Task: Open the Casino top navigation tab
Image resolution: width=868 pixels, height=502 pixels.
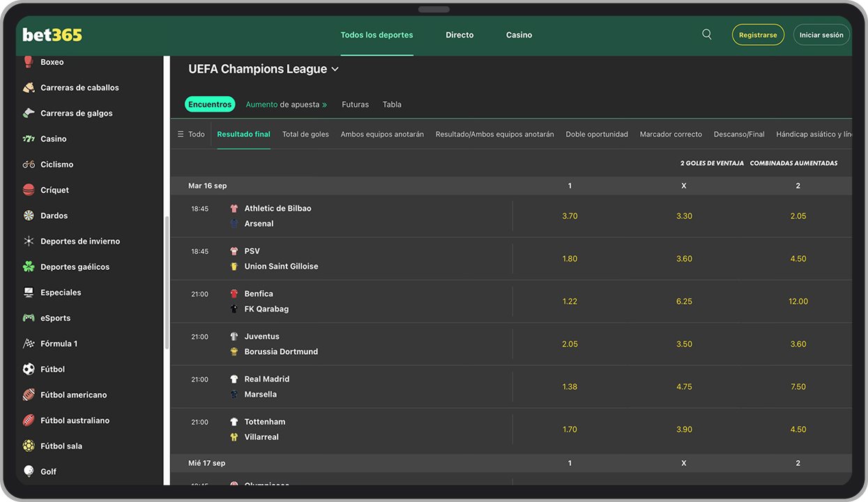Action: tap(519, 35)
